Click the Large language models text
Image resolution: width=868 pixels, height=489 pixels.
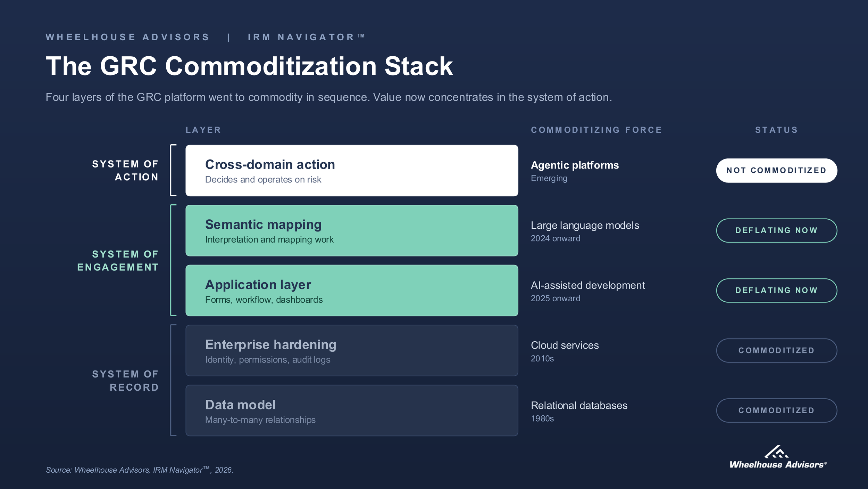tap(585, 226)
